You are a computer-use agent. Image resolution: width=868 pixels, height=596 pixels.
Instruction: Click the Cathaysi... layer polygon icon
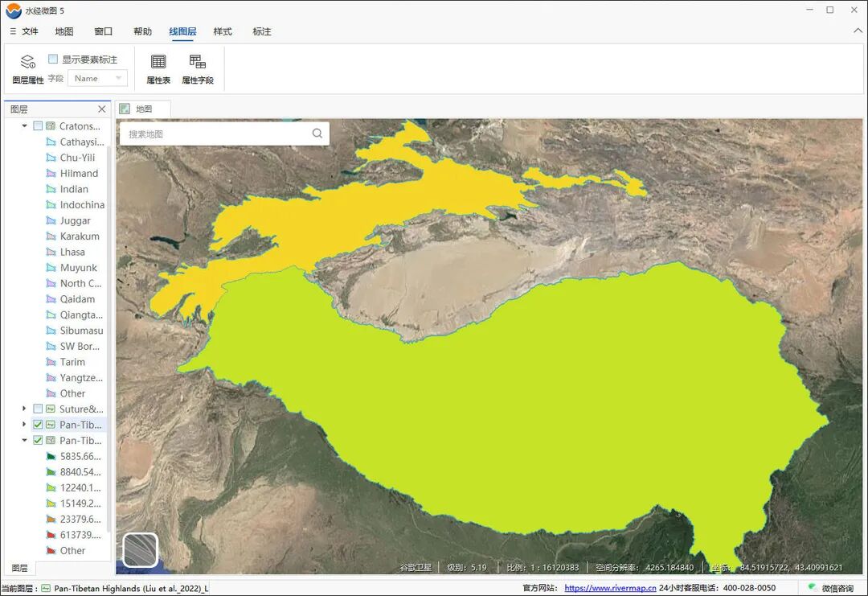(x=51, y=142)
